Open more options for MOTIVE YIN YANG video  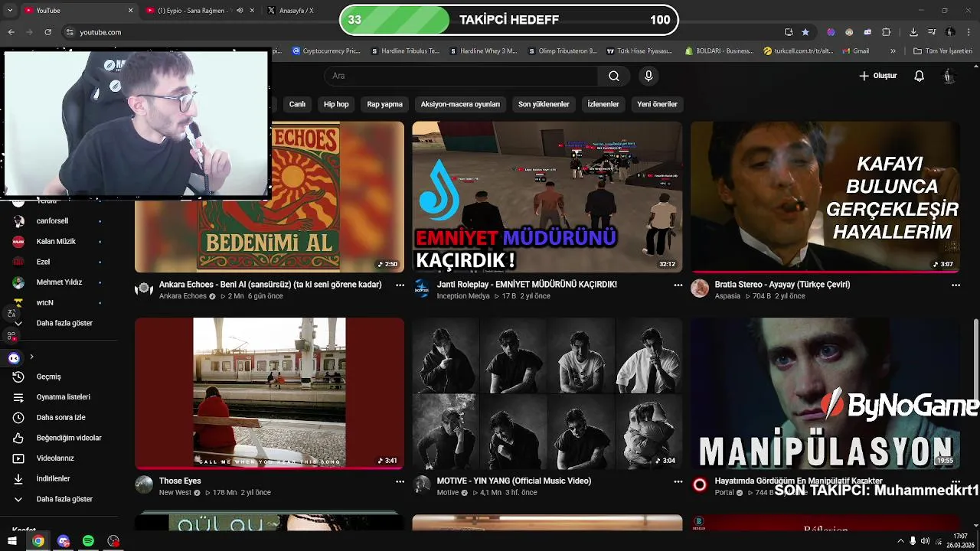[x=678, y=481]
